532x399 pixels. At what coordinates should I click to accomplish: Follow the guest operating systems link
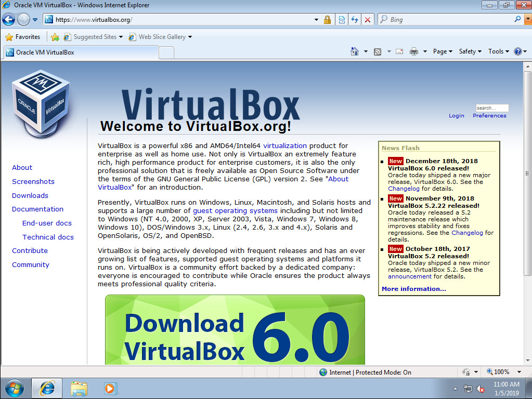(x=235, y=211)
